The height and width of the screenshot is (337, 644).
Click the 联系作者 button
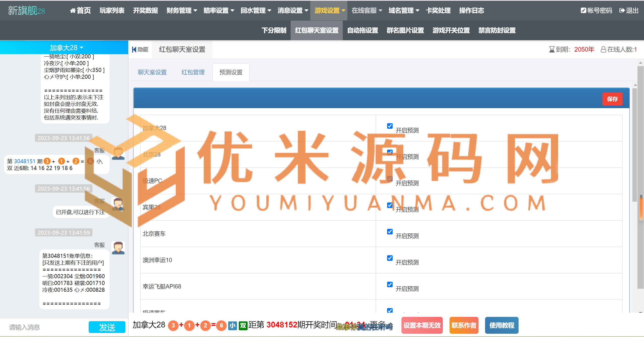click(x=464, y=325)
